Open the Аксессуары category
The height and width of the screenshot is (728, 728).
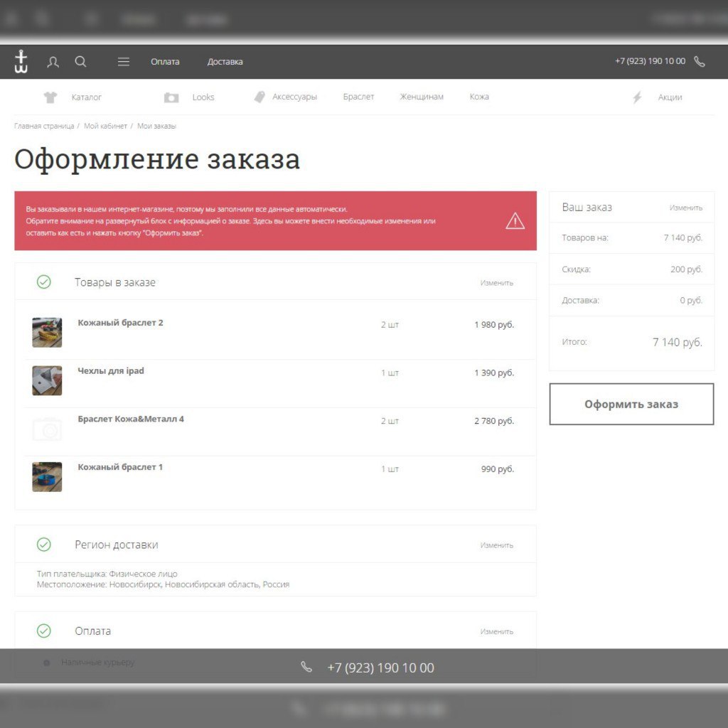pyautogui.click(x=294, y=97)
